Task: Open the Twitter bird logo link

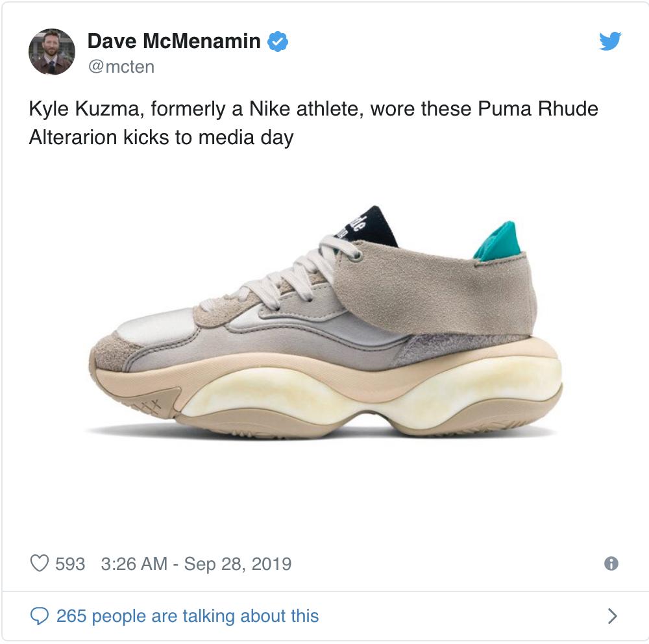Action: click(x=610, y=41)
